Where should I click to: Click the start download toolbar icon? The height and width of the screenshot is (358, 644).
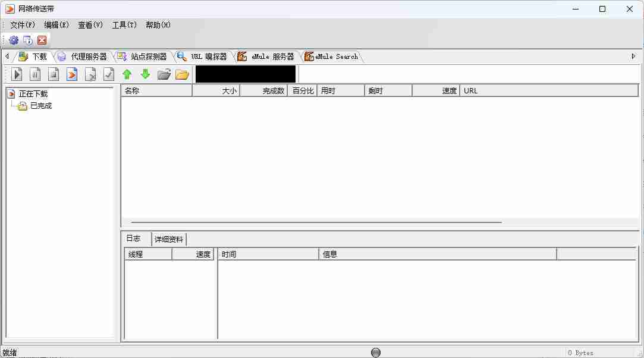tap(17, 74)
